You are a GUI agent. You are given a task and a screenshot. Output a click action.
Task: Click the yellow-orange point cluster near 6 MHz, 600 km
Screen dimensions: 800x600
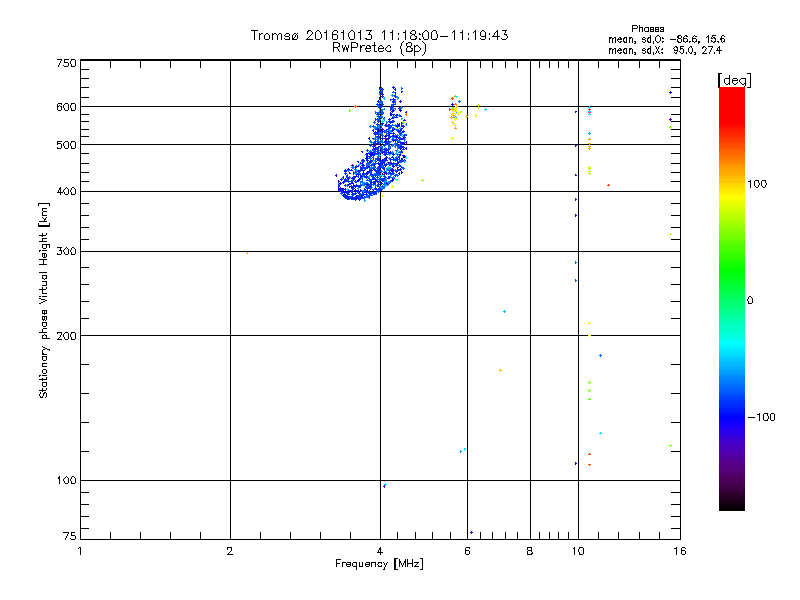point(454,115)
